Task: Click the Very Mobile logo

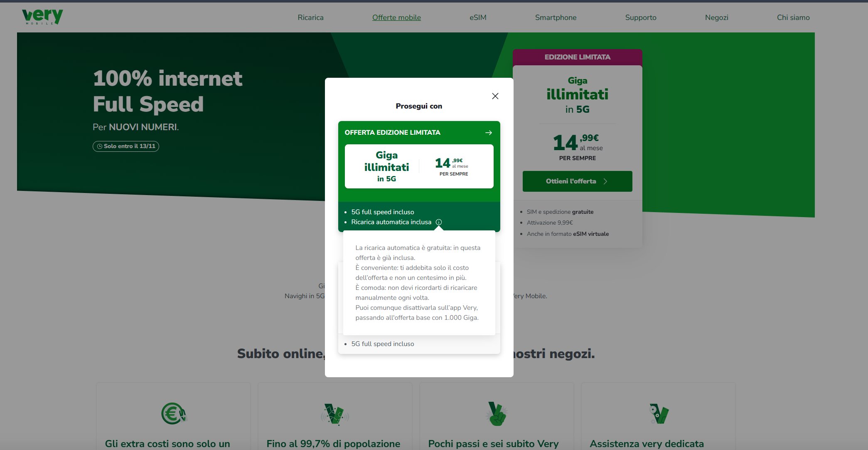Action: click(x=42, y=17)
